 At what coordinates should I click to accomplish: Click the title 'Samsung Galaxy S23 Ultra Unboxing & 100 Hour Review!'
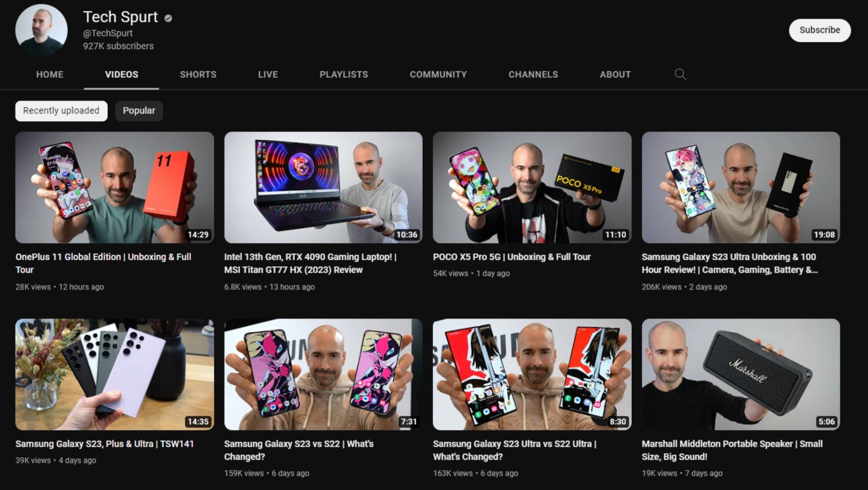(x=730, y=263)
